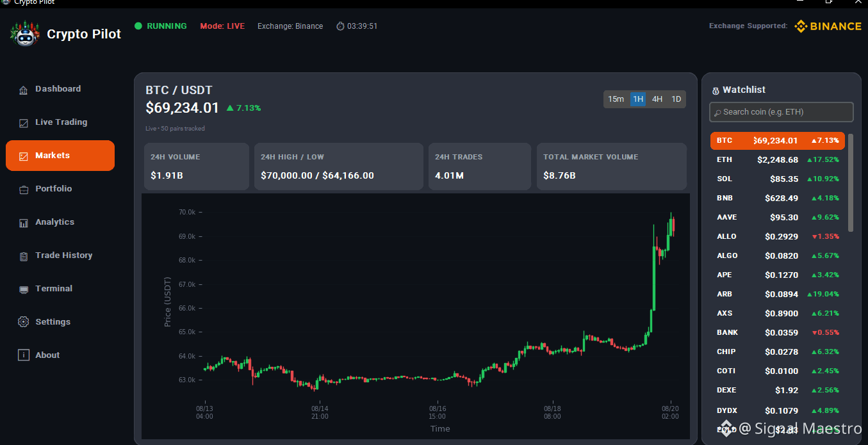
Task: Select the Markets menu item
Action: click(60, 156)
